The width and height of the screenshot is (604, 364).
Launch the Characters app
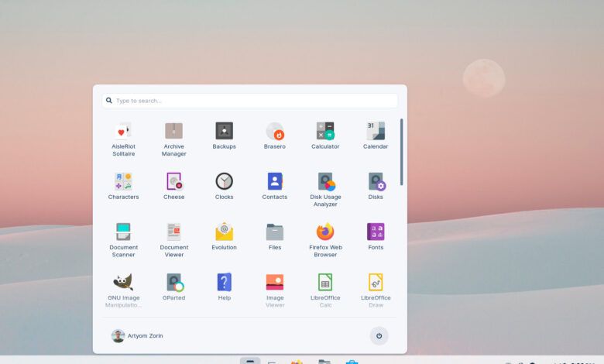coord(123,186)
